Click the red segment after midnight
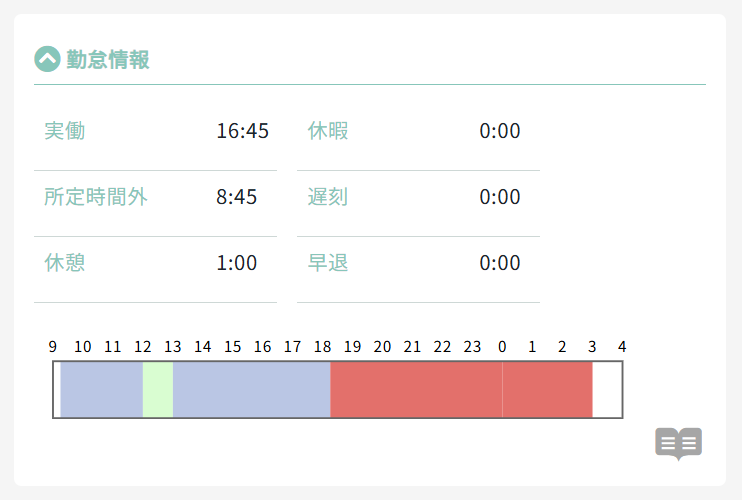This screenshot has width=742, height=500. (x=547, y=389)
